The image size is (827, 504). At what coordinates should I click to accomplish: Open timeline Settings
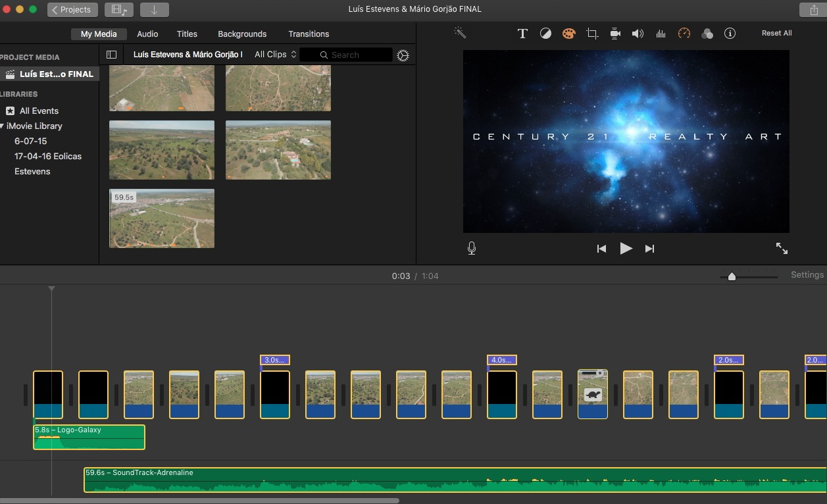[807, 275]
